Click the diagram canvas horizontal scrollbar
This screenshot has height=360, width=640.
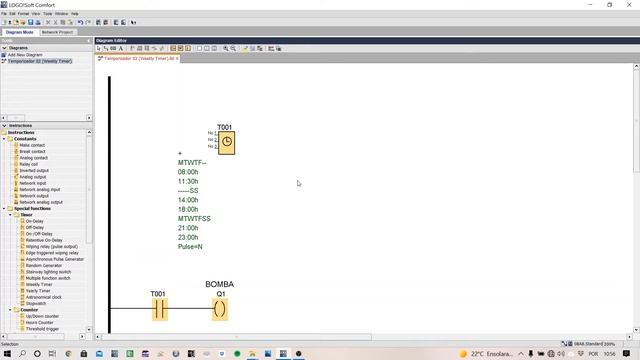coord(237,337)
